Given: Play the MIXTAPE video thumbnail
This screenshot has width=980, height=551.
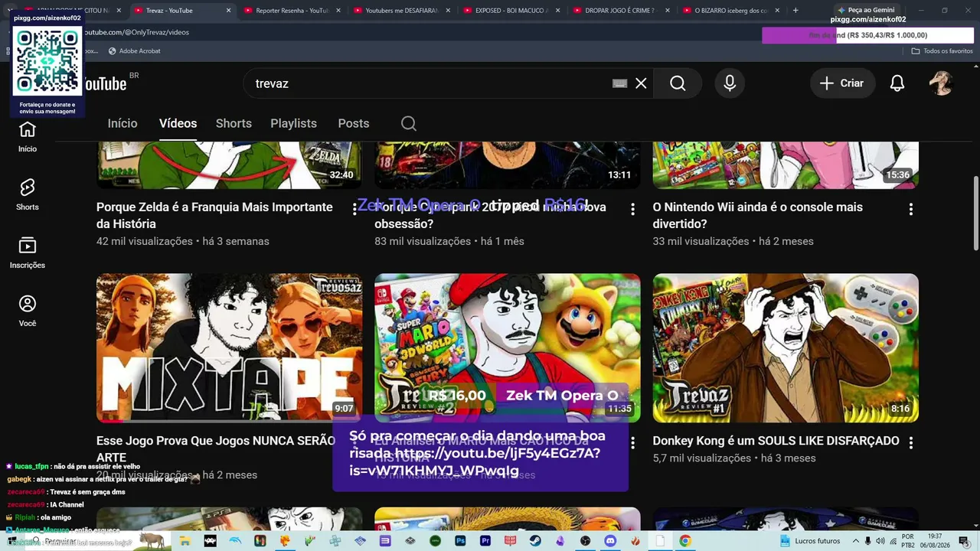Looking at the screenshot, I should click(x=230, y=348).
